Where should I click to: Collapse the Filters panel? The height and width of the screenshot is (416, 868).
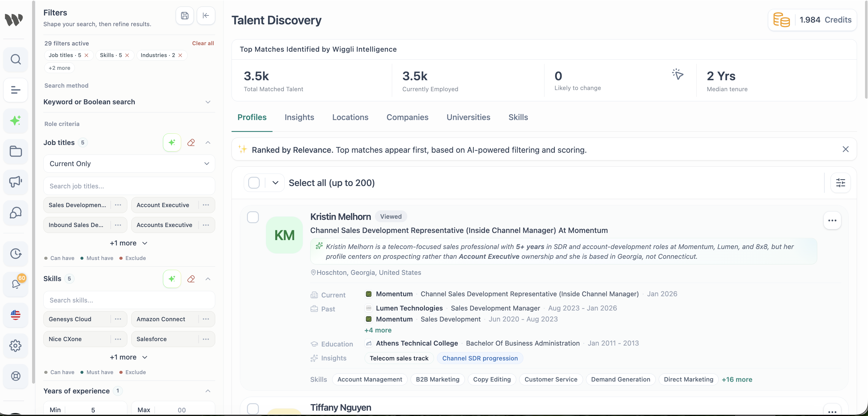click(206, 15)
